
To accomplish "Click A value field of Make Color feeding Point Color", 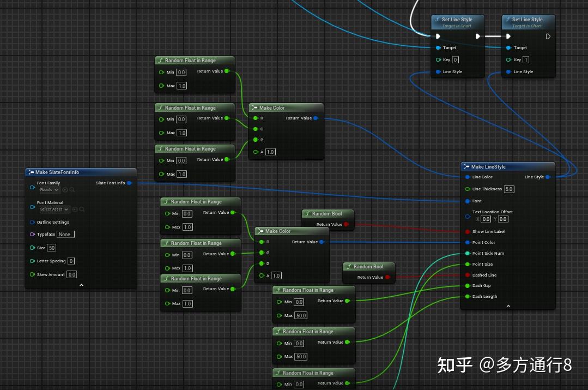I will click(x=276, y=275).
